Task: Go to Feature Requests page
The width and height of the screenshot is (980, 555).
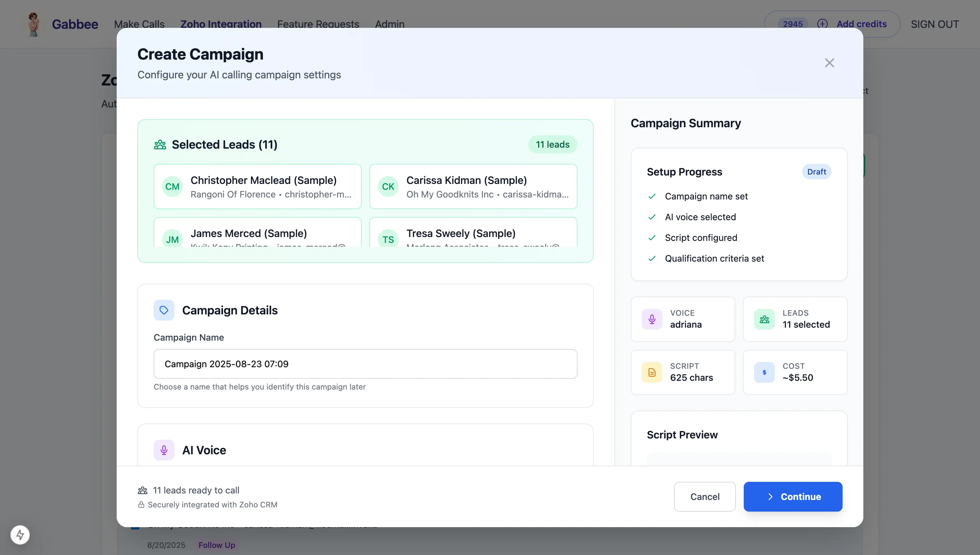Action: click(x=318, y=24)
